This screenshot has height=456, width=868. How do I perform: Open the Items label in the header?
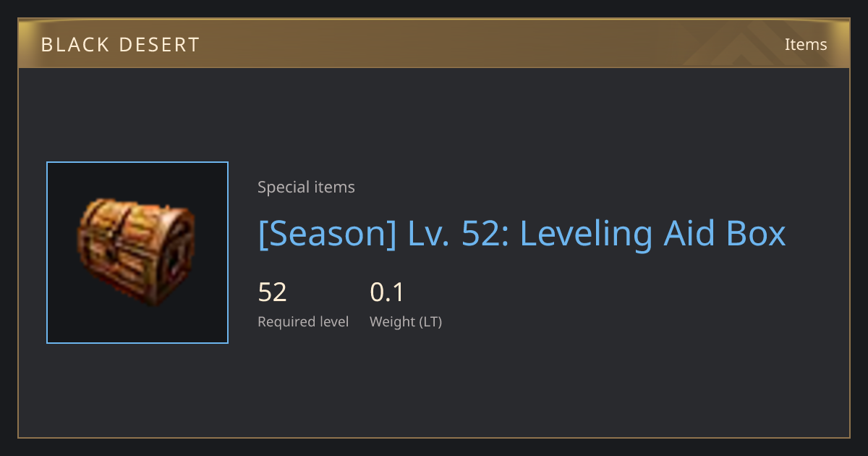coord(806,44)
